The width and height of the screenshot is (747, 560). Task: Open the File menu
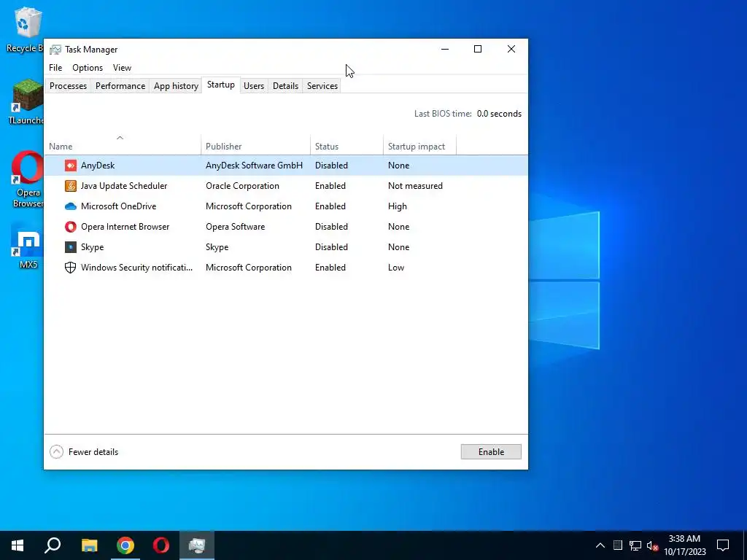click(55, 68)
